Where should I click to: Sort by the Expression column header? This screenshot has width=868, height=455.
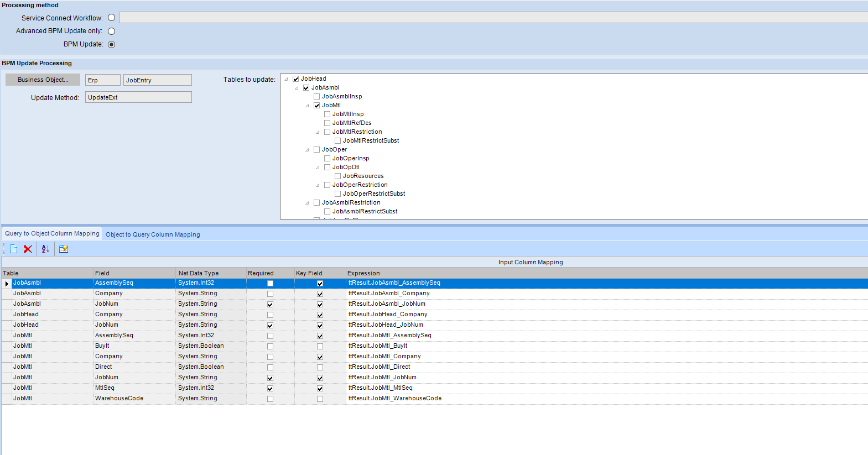pos(606,273)
